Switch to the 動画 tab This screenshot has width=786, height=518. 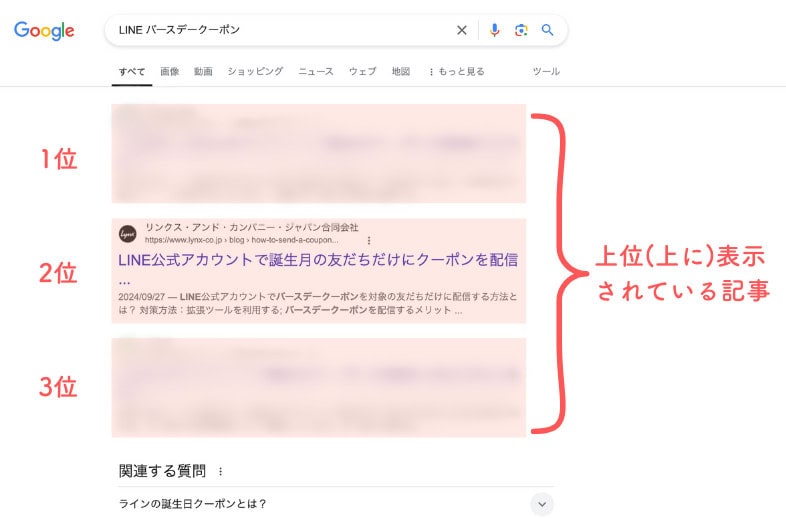pyautogui.click(x=203, y=72)
